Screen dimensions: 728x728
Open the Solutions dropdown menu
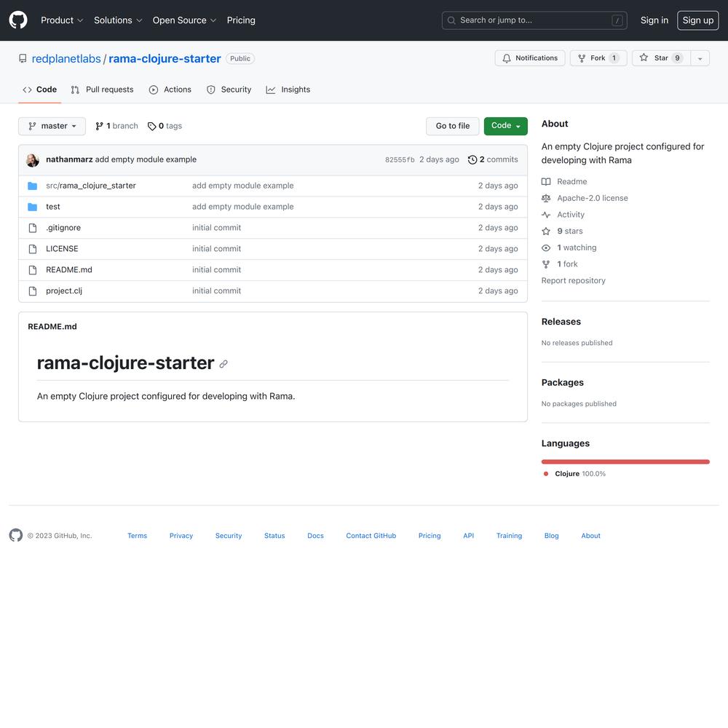coord(118,20)
